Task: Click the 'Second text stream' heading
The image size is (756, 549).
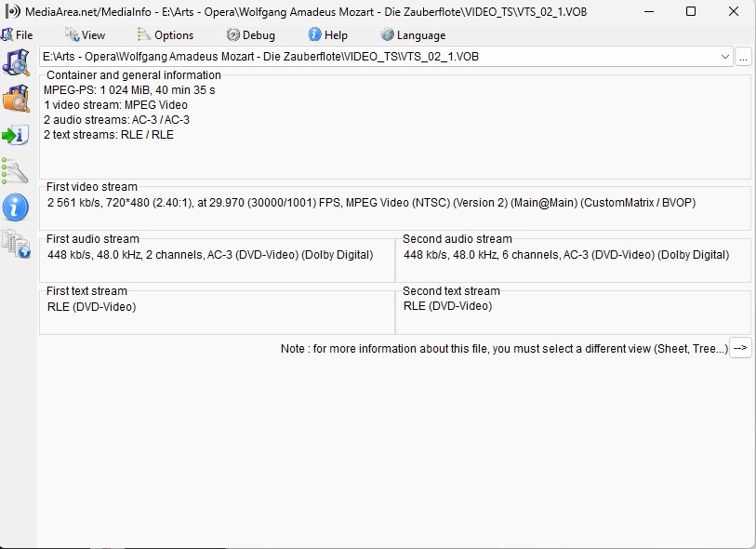Action: click(451, 291)
